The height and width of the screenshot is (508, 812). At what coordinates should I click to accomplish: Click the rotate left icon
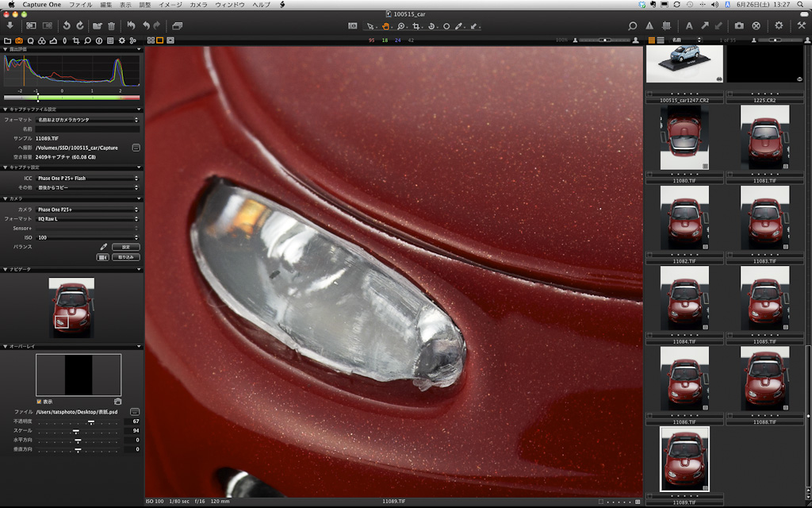67,26
